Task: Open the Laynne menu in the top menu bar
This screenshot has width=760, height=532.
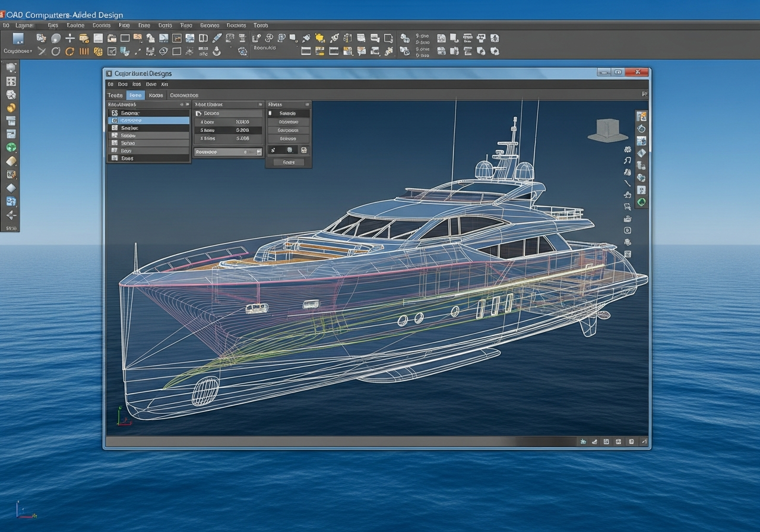Action: click(x=24, y=26)
